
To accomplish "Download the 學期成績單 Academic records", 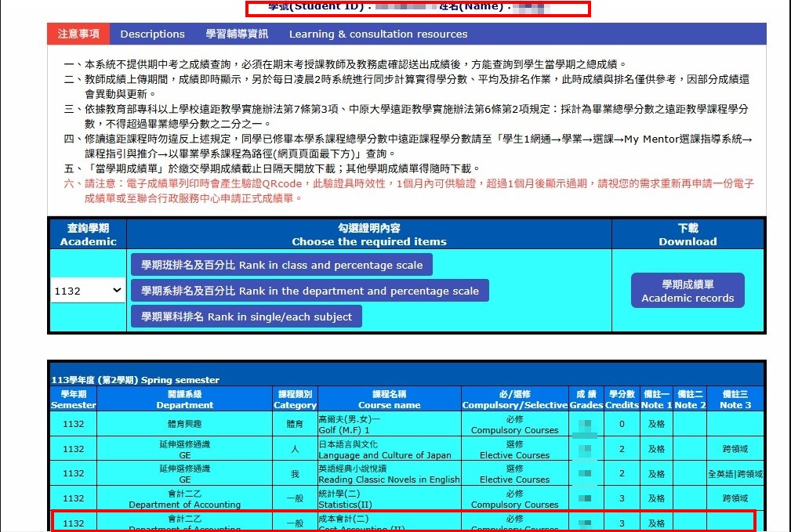I will [687, 291].
